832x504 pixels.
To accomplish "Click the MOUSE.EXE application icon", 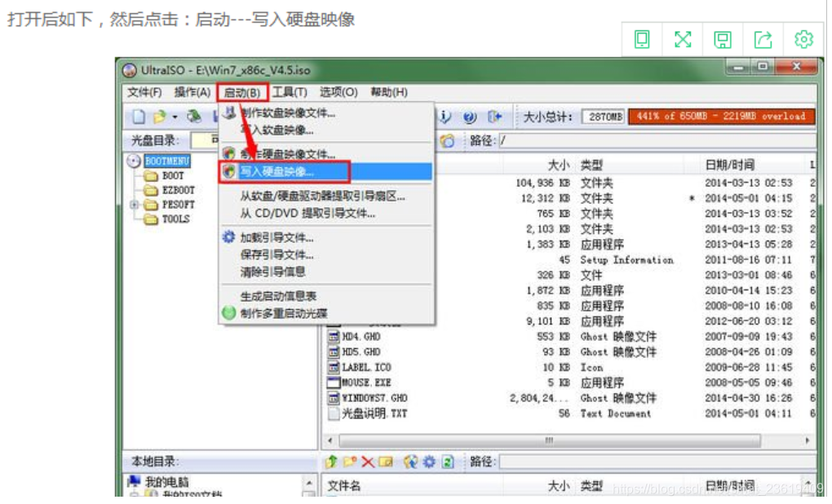I will pos(334,382).
